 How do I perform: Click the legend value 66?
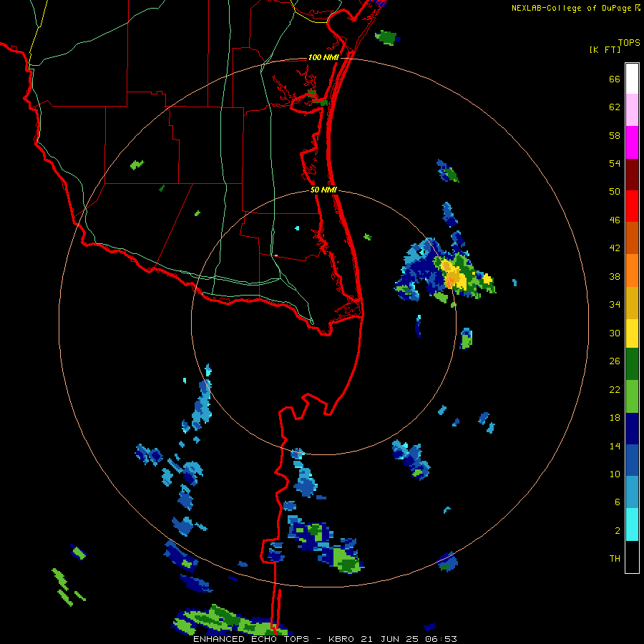coord(615,79)
